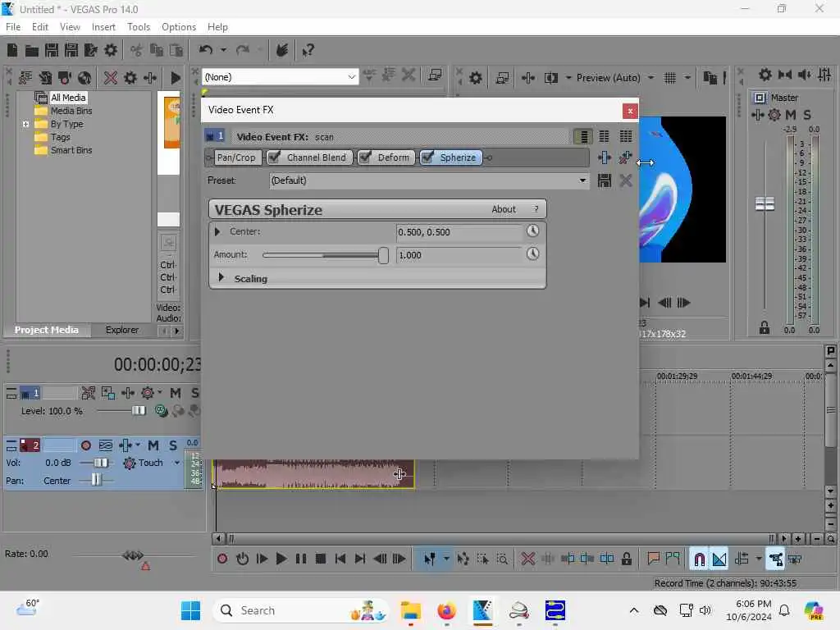The width and height of the screenshot is (840, 630).
Task: Stop timeline playback
Action: [x=321, y=559]
